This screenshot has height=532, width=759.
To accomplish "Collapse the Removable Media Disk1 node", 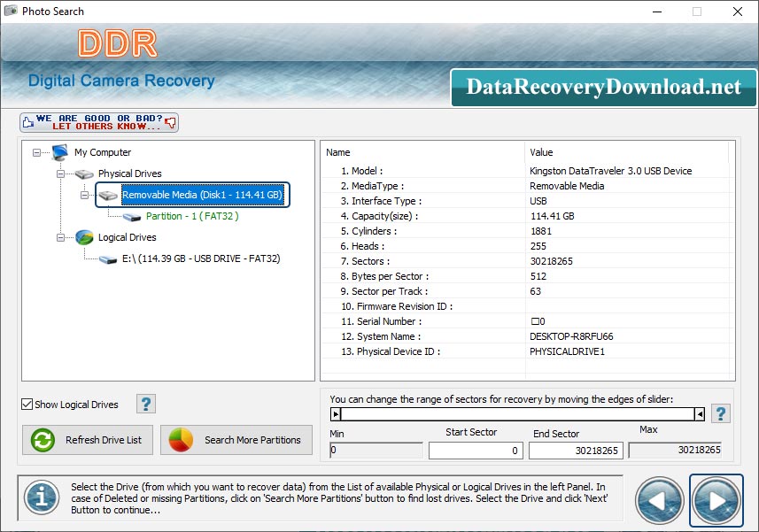I will 84,195.
